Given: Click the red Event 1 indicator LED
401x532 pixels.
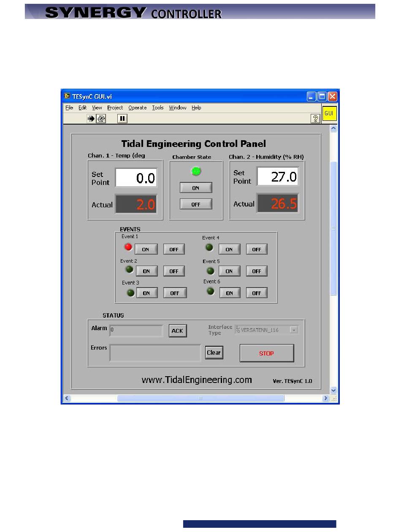Looking at the screenshot, I should pos(128,247).
